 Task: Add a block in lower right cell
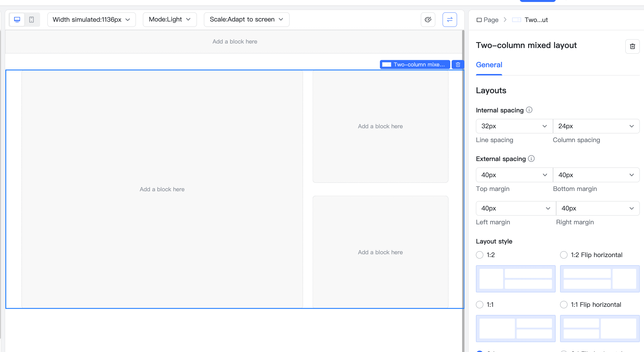380,252
